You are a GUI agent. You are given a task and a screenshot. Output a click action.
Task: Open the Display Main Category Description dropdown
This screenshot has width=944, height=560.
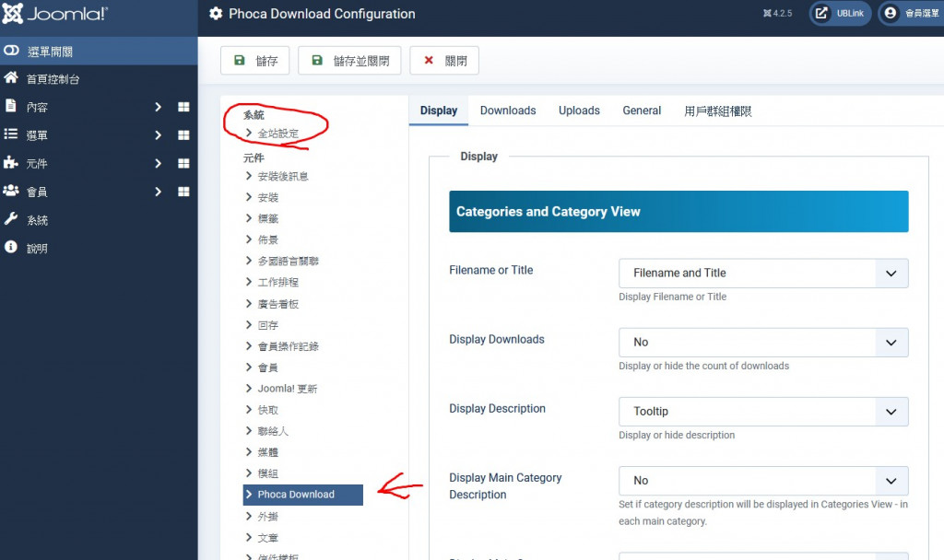tap(762, 481)
